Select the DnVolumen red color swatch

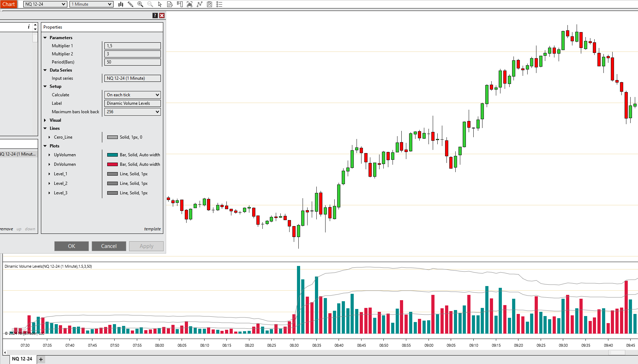pos(112,164)
